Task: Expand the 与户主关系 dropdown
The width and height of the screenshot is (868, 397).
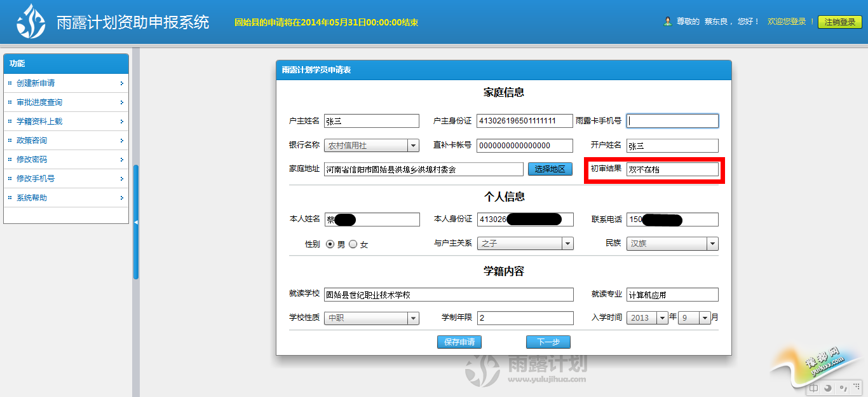Action: [x=567, y=244]
